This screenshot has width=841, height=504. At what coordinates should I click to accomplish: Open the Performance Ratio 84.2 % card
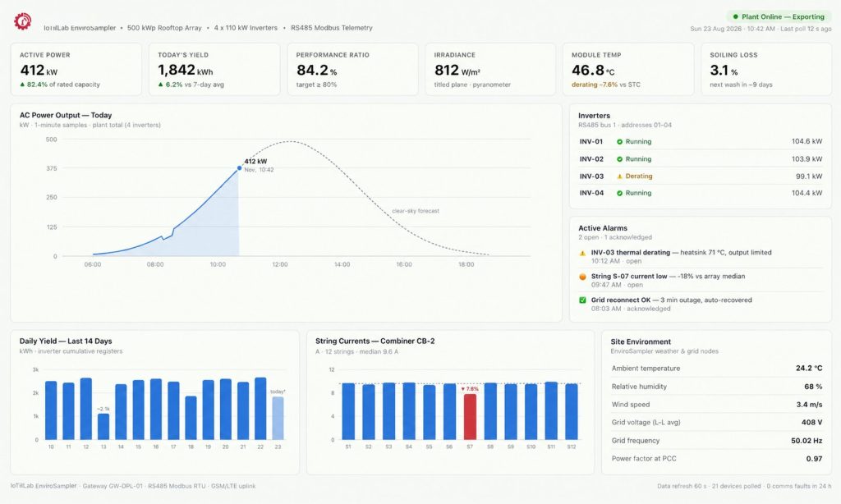tap(352, 70)
